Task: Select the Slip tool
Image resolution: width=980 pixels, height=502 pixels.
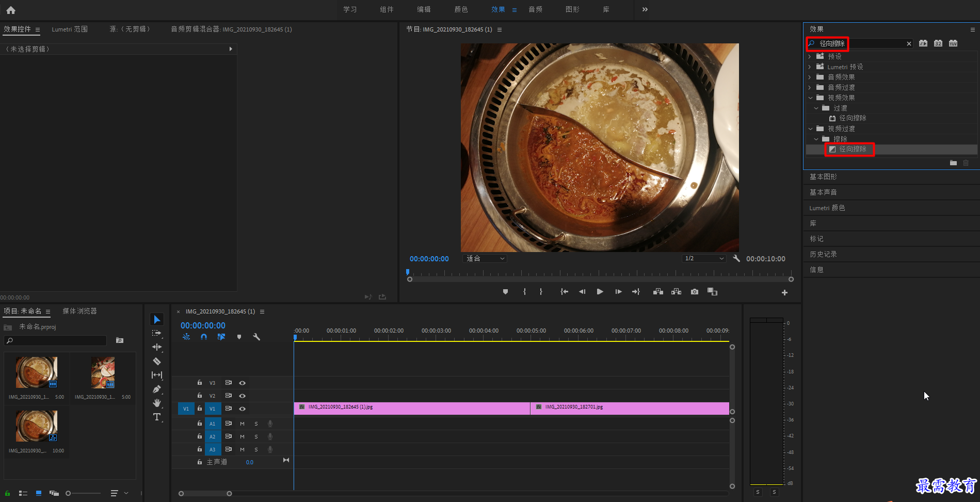Action: [x=157, y=375]
